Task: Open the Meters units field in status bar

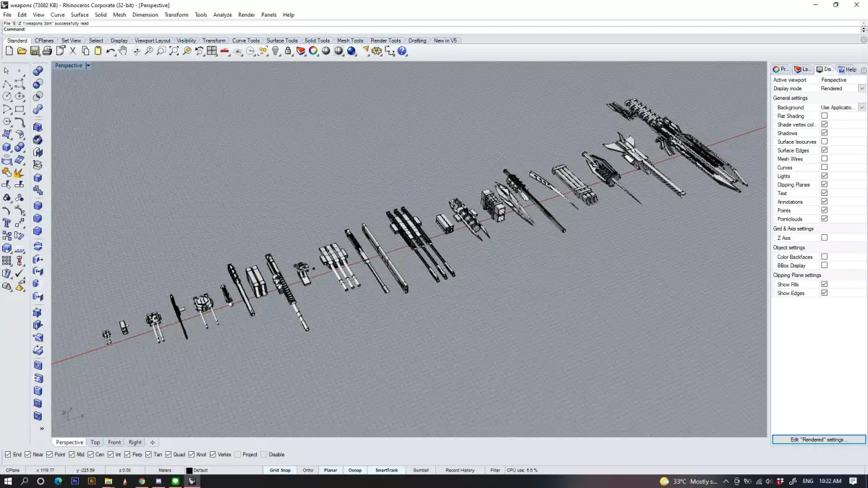Action: 165,470
